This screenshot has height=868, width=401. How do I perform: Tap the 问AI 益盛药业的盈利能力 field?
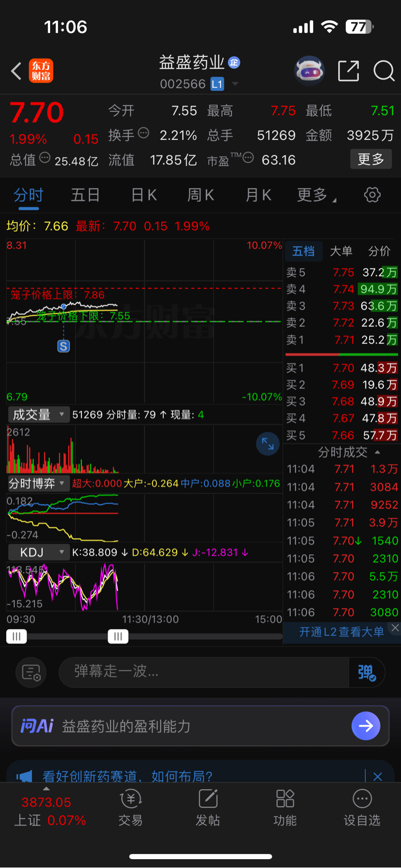(x=200, y=726)
